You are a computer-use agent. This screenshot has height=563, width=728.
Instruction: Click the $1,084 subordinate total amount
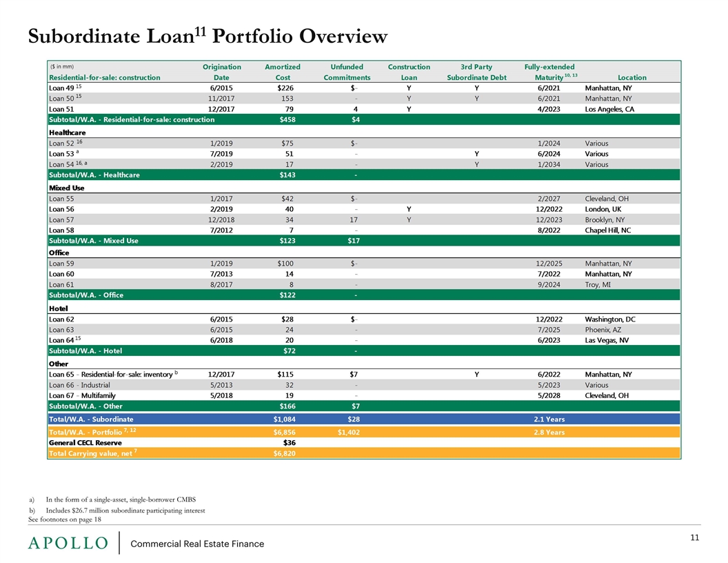click(x=284, y=419)
